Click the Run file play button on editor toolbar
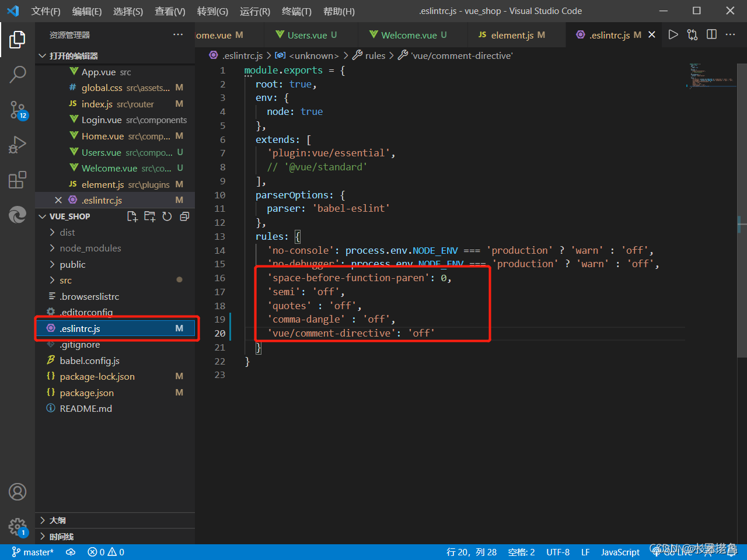 pos(673,34)
